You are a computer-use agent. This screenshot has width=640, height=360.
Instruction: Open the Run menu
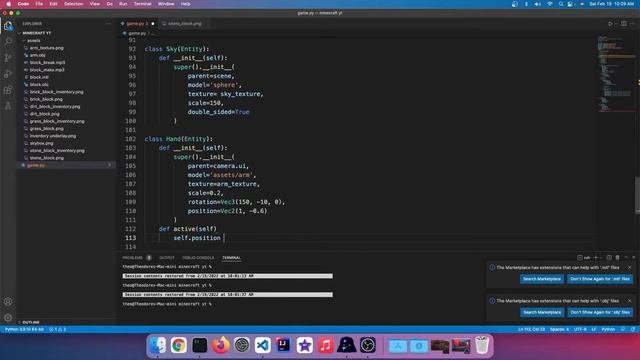[x=123, y=4]
